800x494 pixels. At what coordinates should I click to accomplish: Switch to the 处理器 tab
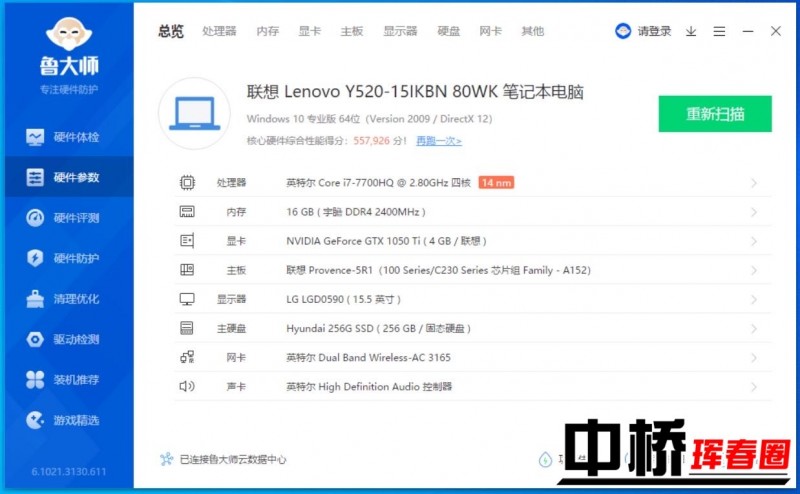point(219,31)
